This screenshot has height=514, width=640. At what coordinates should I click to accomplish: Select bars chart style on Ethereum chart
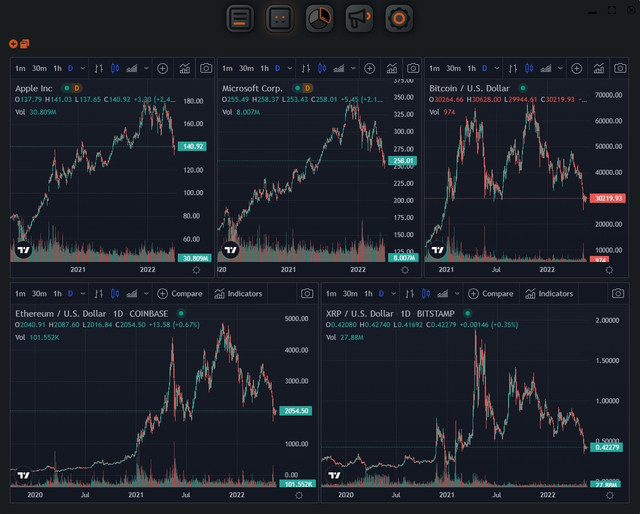tap(98, 294)
